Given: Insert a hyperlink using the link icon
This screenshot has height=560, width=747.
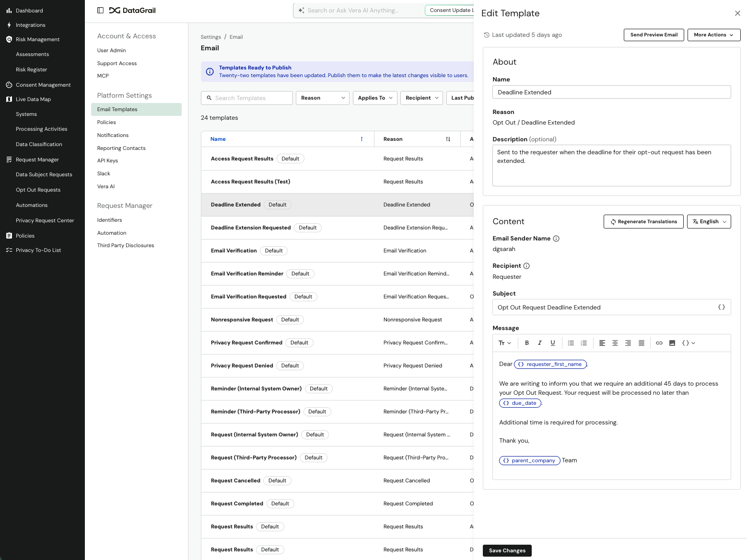Looking at the screenshot, I should (x=659, y=343).
